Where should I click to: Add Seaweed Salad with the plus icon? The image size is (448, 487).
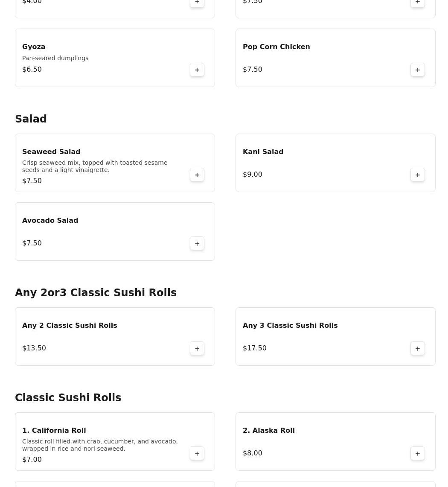[x=197, y=175]
